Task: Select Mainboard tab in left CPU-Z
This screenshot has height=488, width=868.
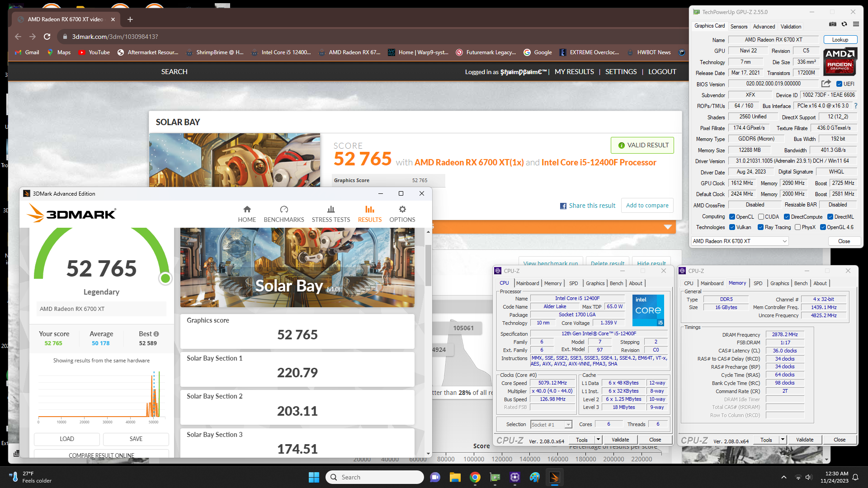Action: coord(528,283)
